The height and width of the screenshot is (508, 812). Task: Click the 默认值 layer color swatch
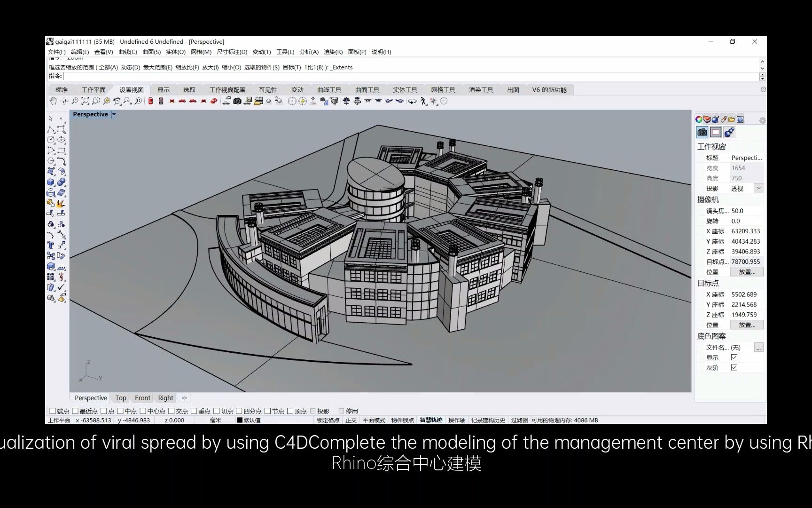click(240, 420)
